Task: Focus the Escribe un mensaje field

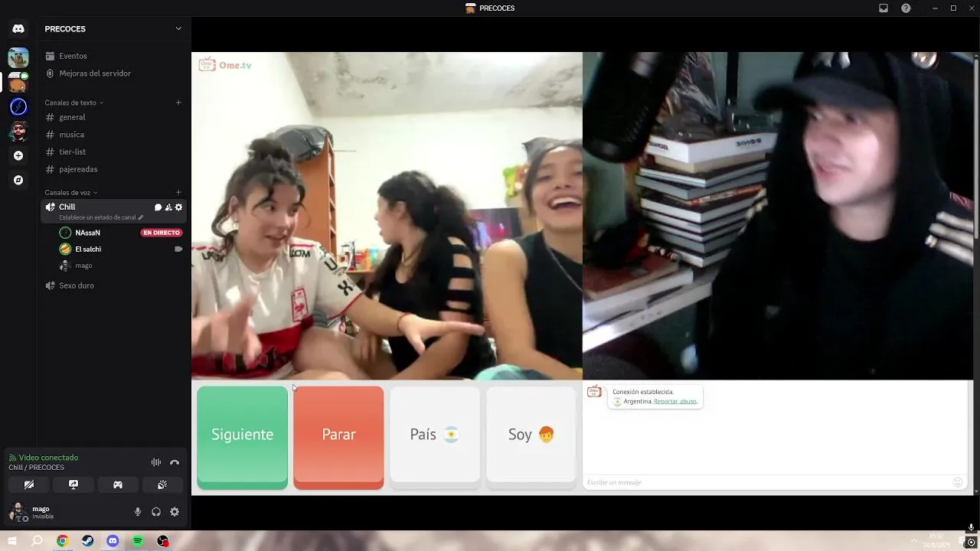Action: pos(766,482)
